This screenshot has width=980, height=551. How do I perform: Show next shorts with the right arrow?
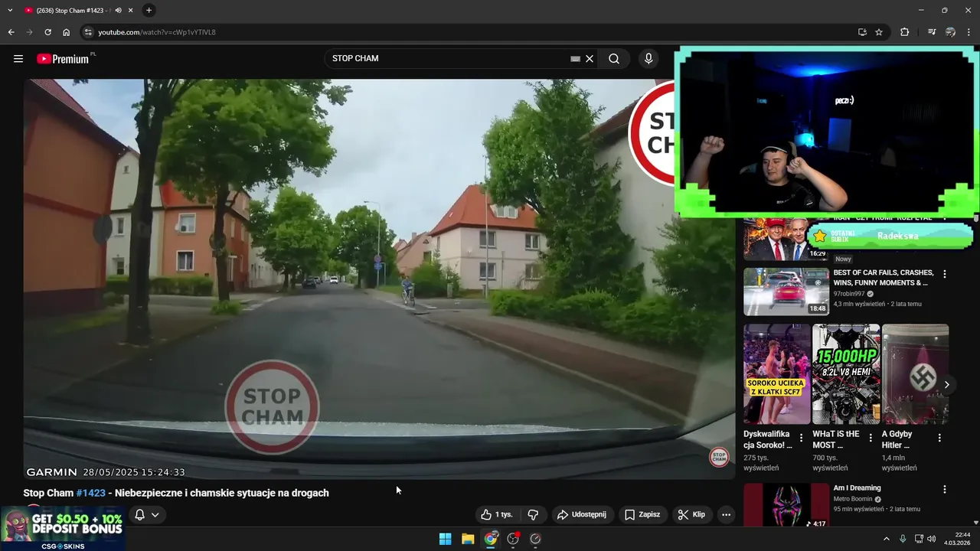click(x=947, y=385)
